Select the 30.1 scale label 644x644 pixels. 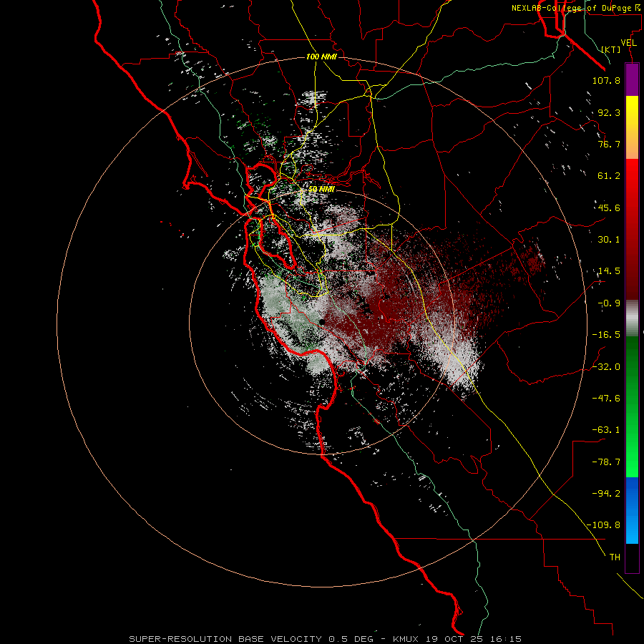click(609, 240)
